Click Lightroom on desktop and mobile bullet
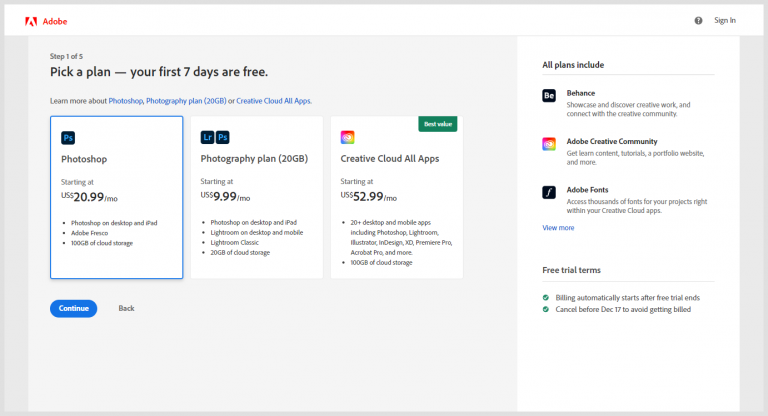This screenshot has height=416, width=768. 257,233
